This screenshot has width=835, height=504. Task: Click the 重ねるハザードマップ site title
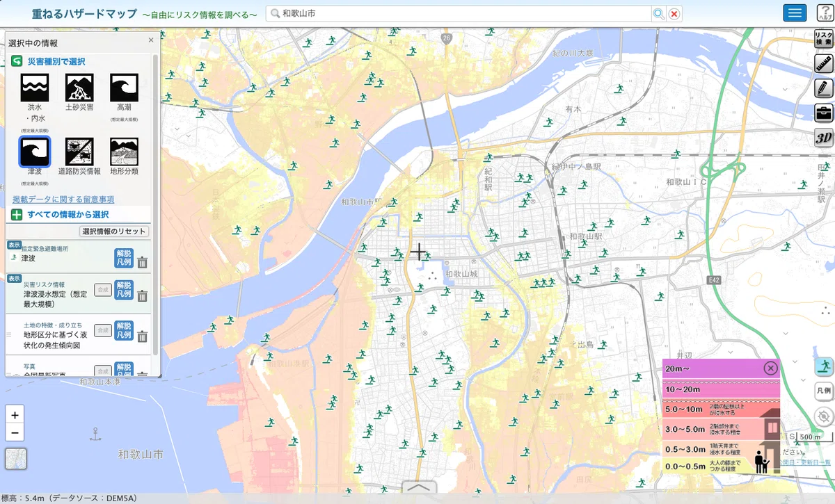point(84,14)
